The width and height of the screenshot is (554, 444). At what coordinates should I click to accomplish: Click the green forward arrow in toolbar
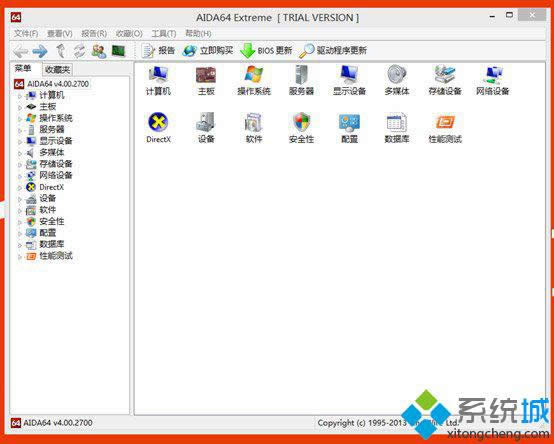[x=40, y=51]
